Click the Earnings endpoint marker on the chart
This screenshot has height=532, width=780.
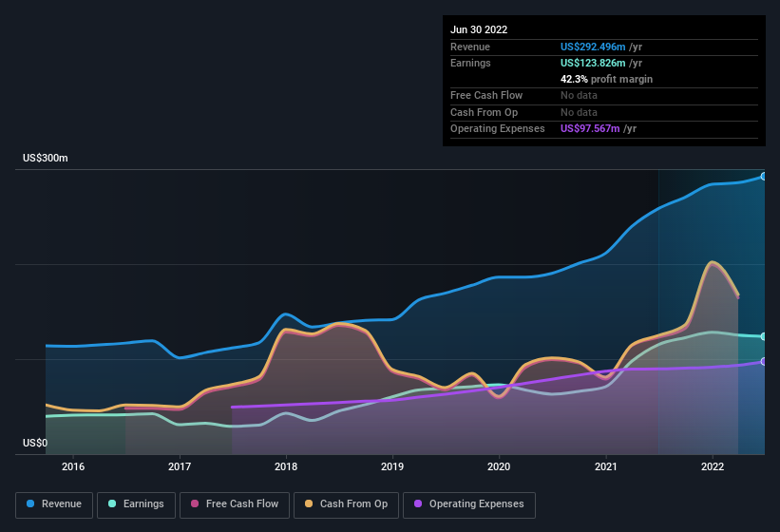[x=763, y=336]
